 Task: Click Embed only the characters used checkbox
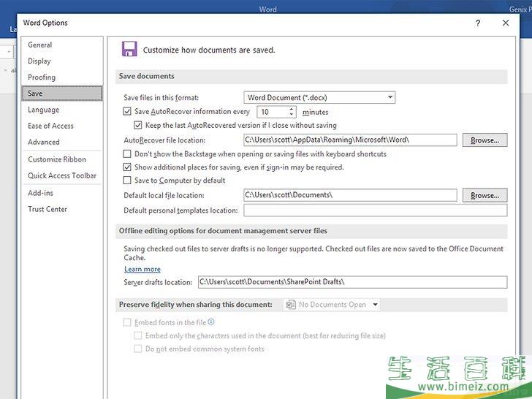coord(137,335)
